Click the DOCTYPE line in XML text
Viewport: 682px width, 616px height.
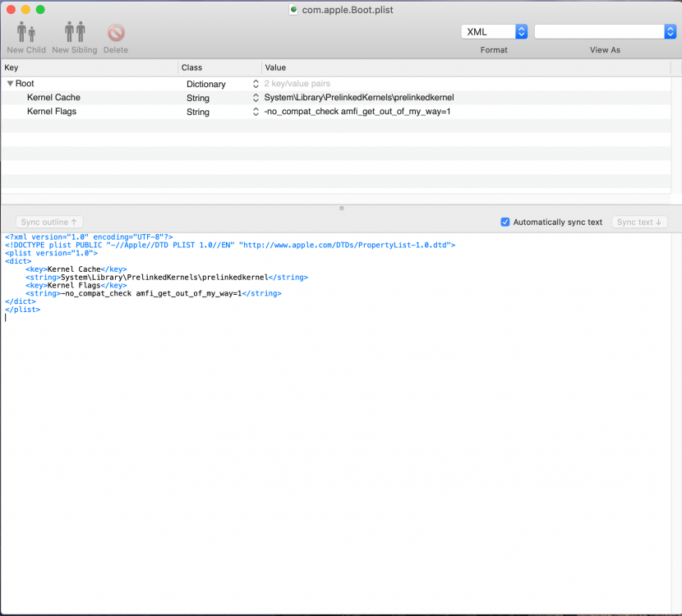(x=230, y=245)
